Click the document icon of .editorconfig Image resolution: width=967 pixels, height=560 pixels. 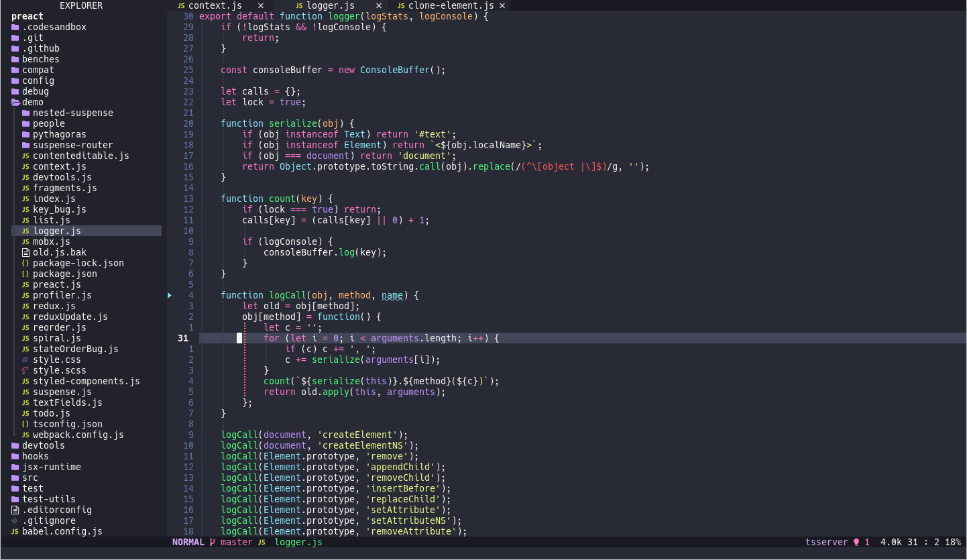pos(15,510)
